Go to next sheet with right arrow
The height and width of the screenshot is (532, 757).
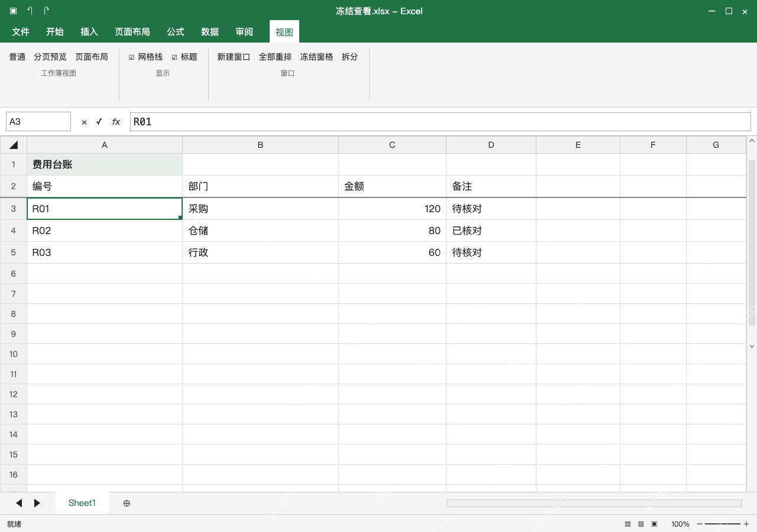[37, 503]
